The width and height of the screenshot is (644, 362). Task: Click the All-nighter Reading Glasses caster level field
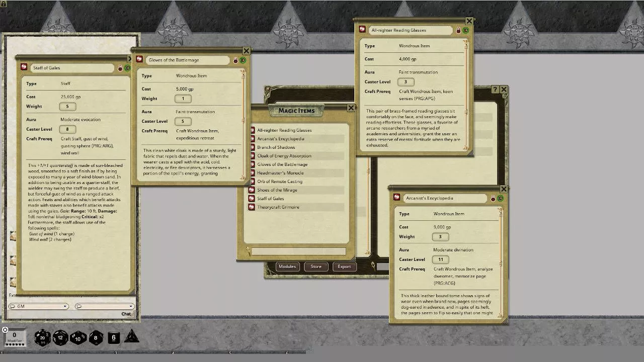pos(406,82)
